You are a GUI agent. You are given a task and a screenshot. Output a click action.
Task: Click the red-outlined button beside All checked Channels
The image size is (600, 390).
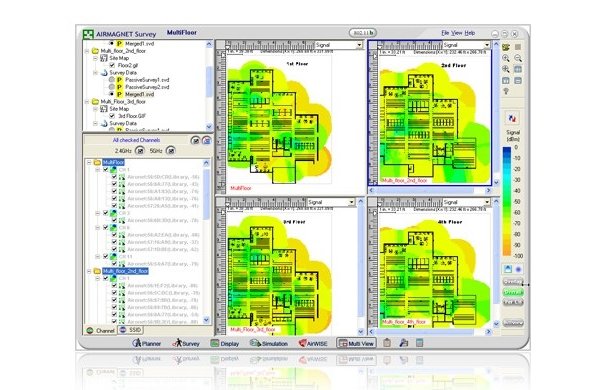click(207, 140)
